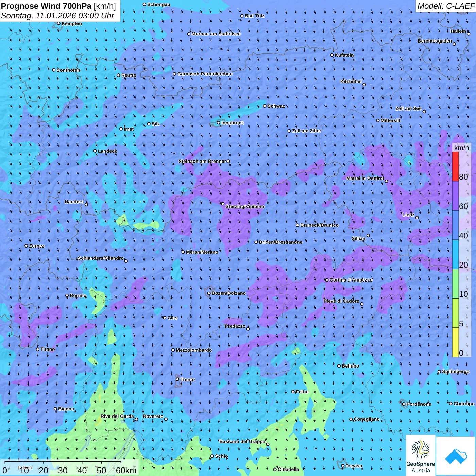Click the Bruneck/Brunico label
The width and height of the screenshot is (476, 476).
pos(319,225)
